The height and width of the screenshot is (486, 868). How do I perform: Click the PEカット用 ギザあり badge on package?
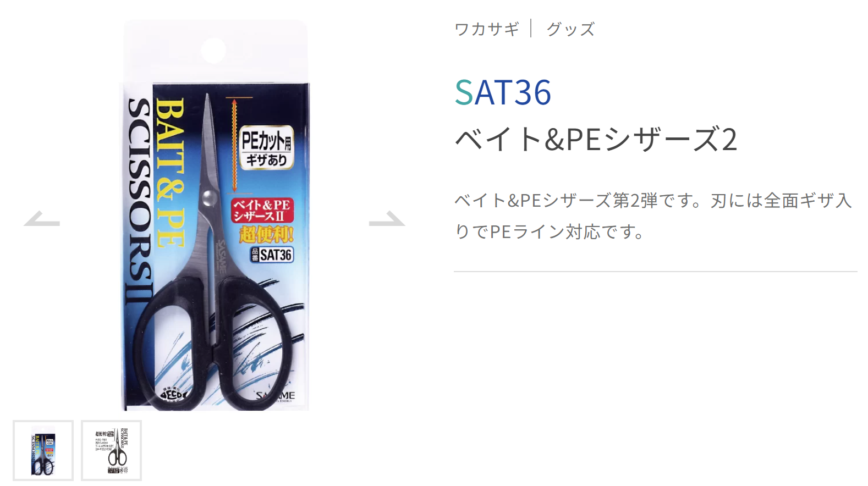tap(267, 147)
